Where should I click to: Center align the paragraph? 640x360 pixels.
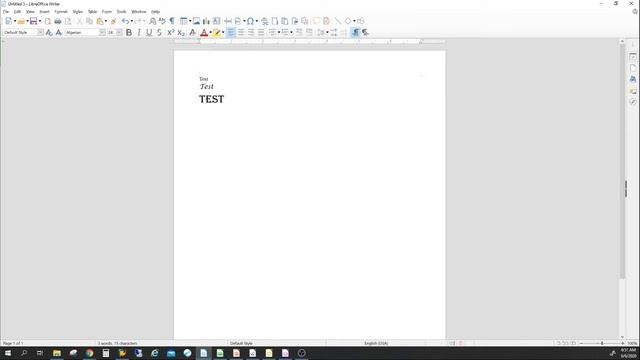(x=241, y=32)
